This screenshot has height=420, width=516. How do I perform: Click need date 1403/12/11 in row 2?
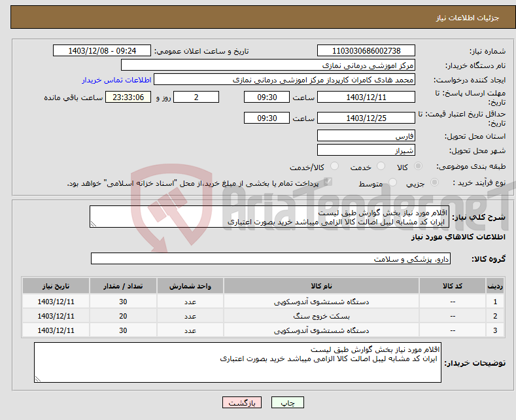click(x=56, y=316)
